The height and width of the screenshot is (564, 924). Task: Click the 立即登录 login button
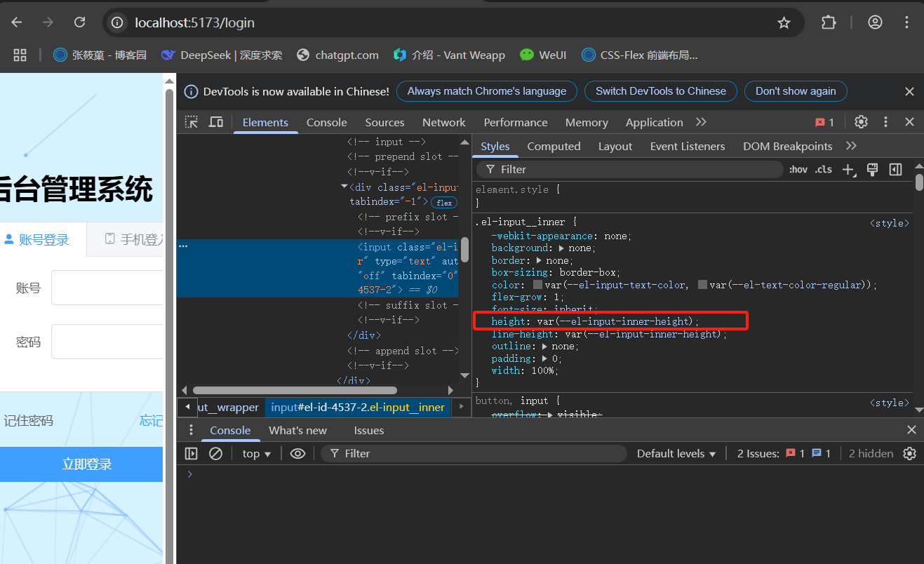pyautogui.click(x=86, y=464)
